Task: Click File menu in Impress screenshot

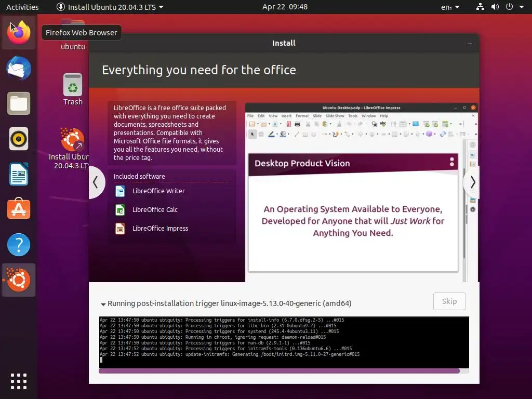Action: [250, 116]
